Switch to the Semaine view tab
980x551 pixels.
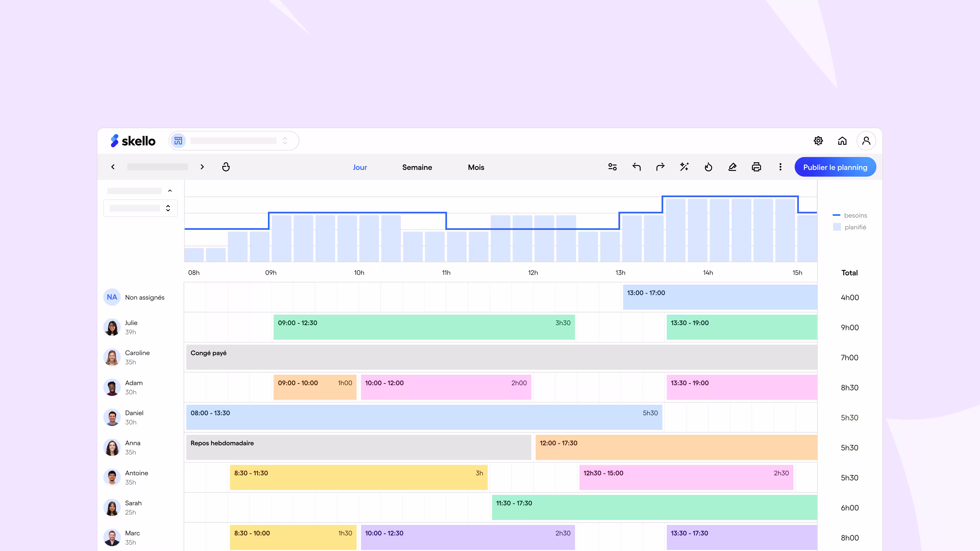tap(417, 167)
